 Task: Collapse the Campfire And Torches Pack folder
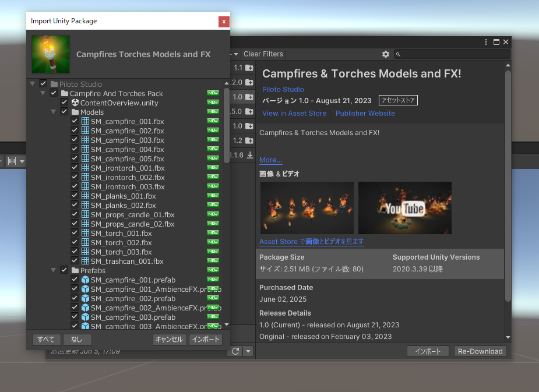pos(43,94)
